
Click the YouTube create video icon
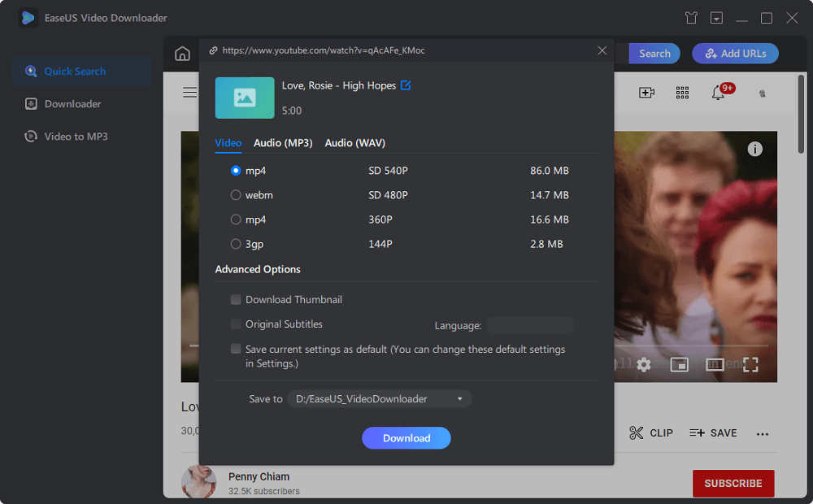point(646,93)
